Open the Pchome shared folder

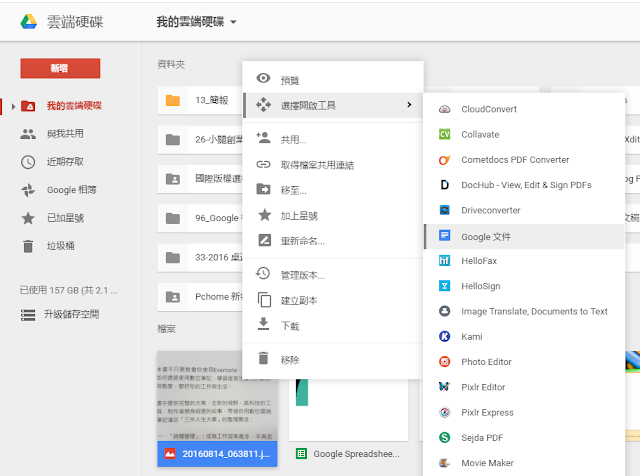coord(200,297)
